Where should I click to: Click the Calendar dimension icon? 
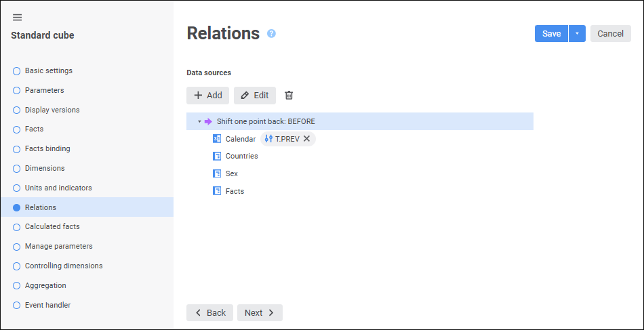point(217,139)
